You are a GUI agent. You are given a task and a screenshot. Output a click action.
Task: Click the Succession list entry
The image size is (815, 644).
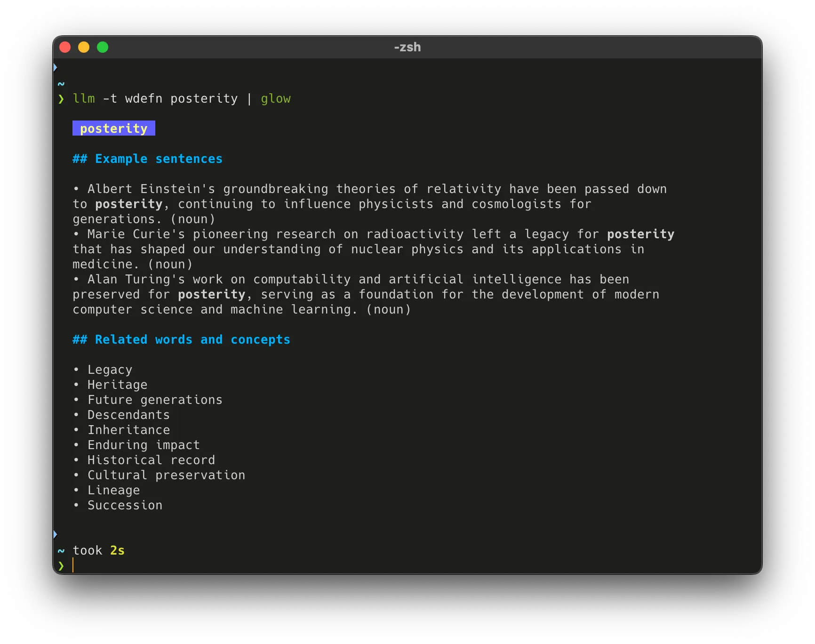(x=125, y=505)
